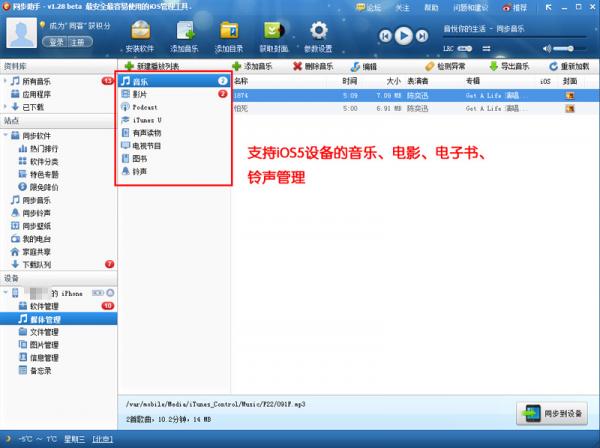
Task: Select 音乐 category in media list
Action: click(x=174, y=81)
